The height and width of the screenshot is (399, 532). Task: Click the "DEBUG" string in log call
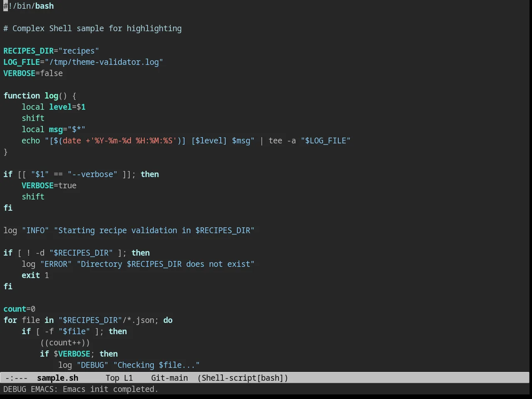click(x=92, y=365)
